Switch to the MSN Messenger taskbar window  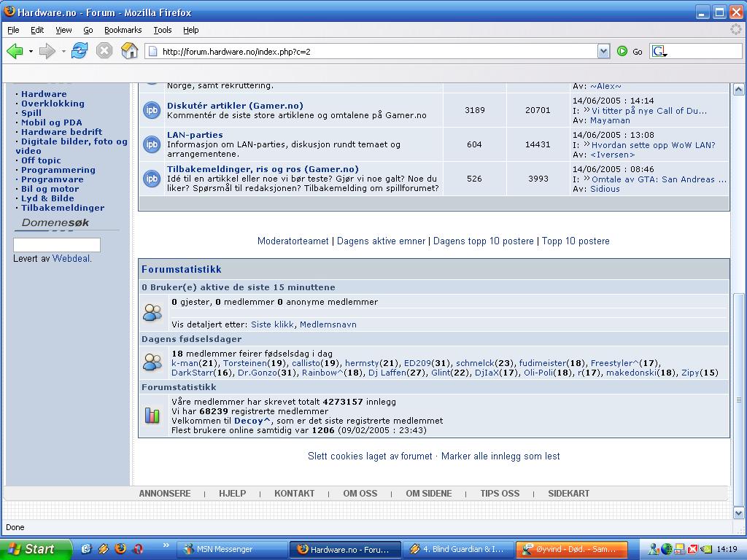click(232, 549)
